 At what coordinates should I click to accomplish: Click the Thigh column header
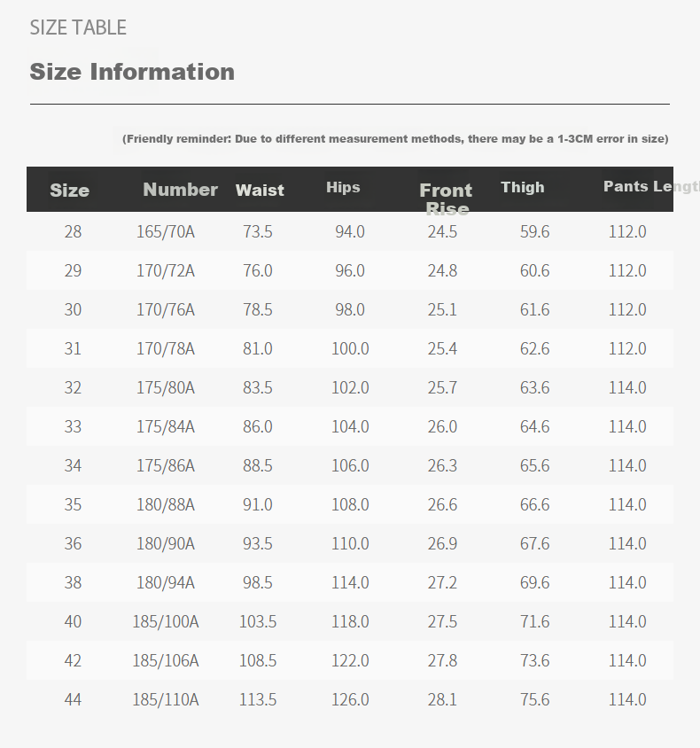tap(523, 187)
